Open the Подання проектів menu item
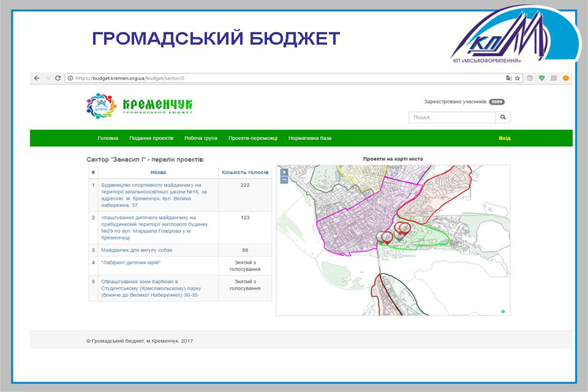The height and width of the screenshot is (392, 588). pos(151,138)
